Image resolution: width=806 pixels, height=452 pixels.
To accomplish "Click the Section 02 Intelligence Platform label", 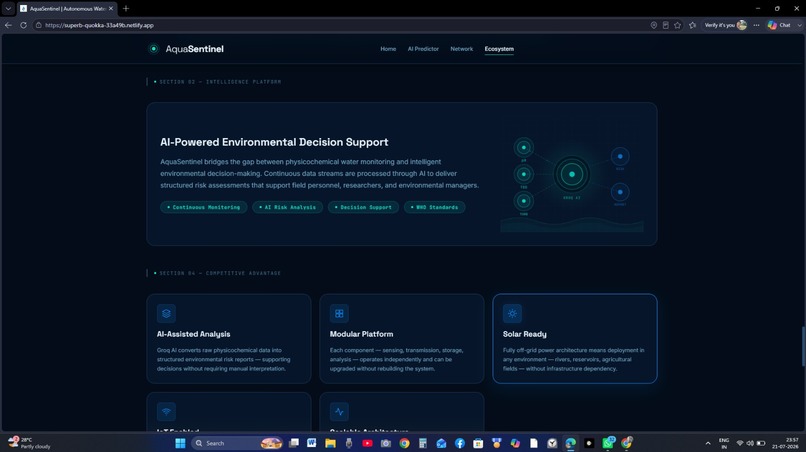I will (219, 82).
